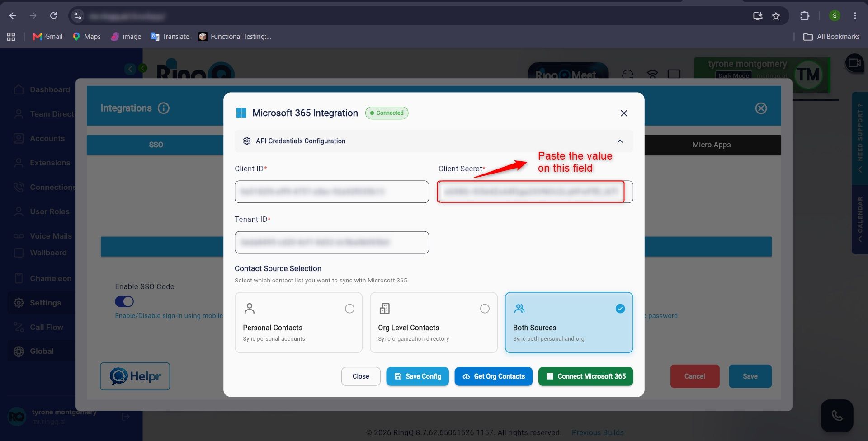The width and height of the screenshot is (868, 441).
Task: Open Extensions from the sidebar
Action: 42,163
